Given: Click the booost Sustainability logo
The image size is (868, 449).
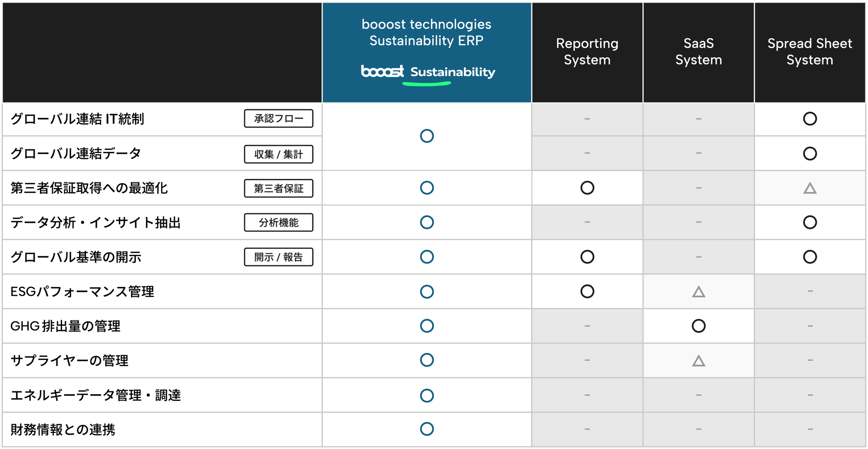Looking at the screenshot, I should (428, 74).
